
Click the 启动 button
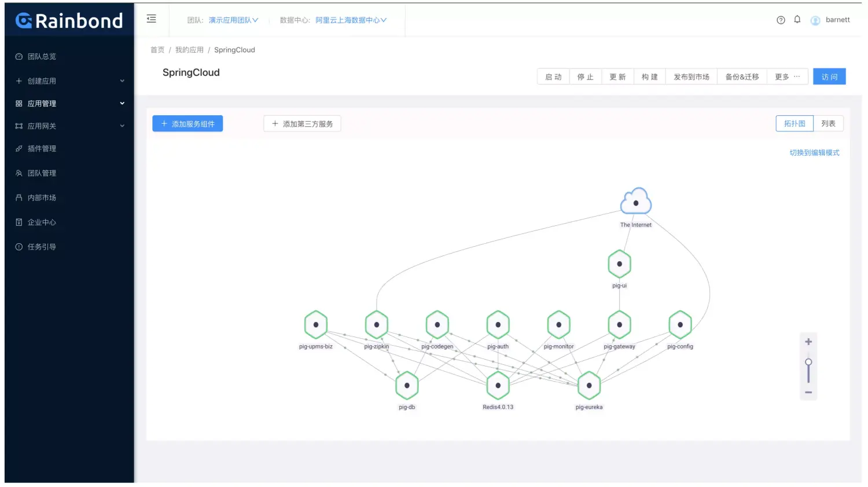tap(553, 77)
